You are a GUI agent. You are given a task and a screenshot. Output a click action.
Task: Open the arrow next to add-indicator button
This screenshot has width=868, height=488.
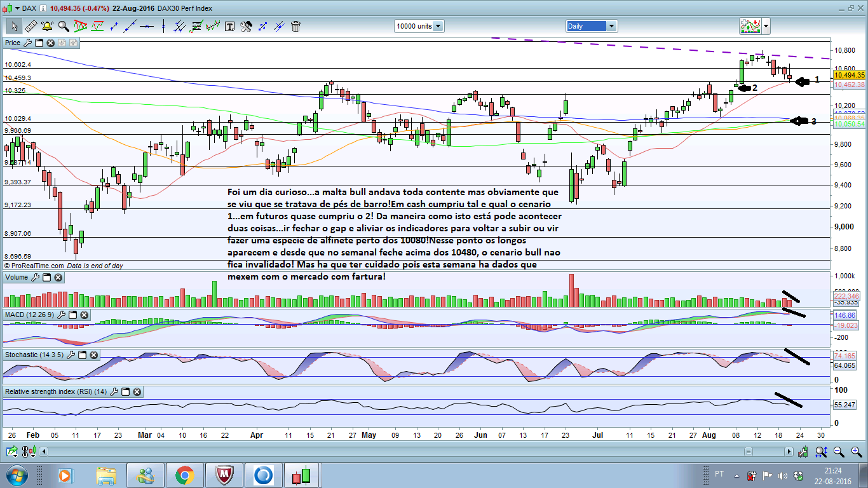(x=766, y=26)
